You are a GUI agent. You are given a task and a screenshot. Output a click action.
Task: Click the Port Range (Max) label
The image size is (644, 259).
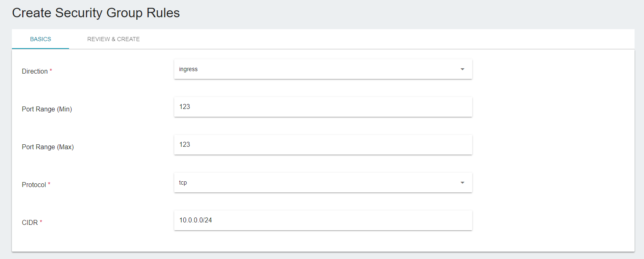tap(48, 147)
